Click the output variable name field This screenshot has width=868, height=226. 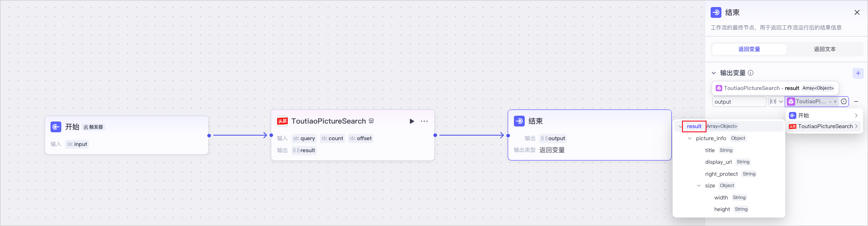tap(739, 102)
